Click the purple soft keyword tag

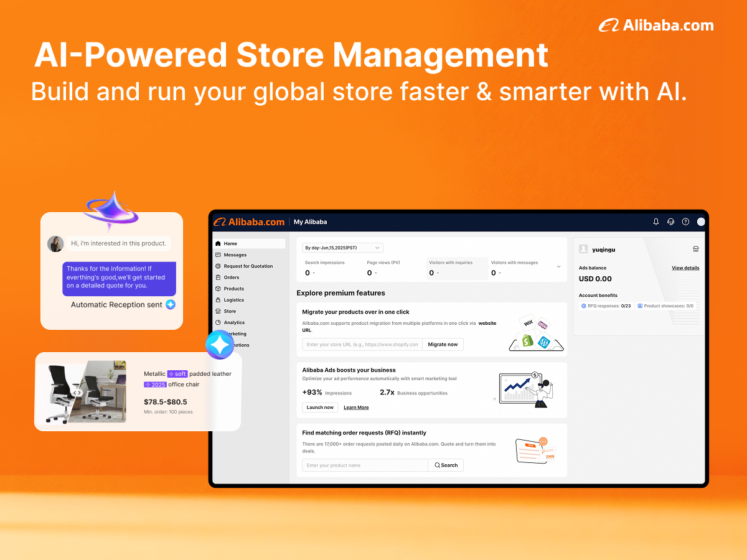[x=177, y=374]
